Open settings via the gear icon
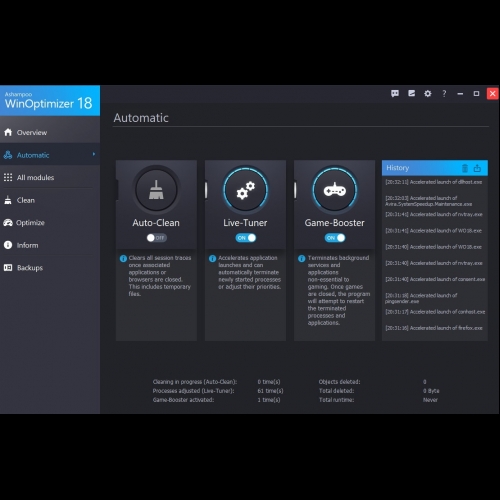The height and width of the screenshot is (500, 500). (x=428, y=94)
